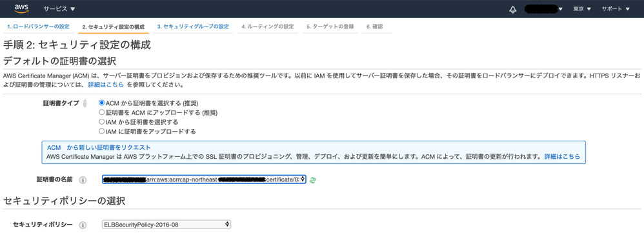Select step 2 セキュリティ設定の構成 tab
Viewport: 644px width, 244px height.
click(x=114, y=27)
